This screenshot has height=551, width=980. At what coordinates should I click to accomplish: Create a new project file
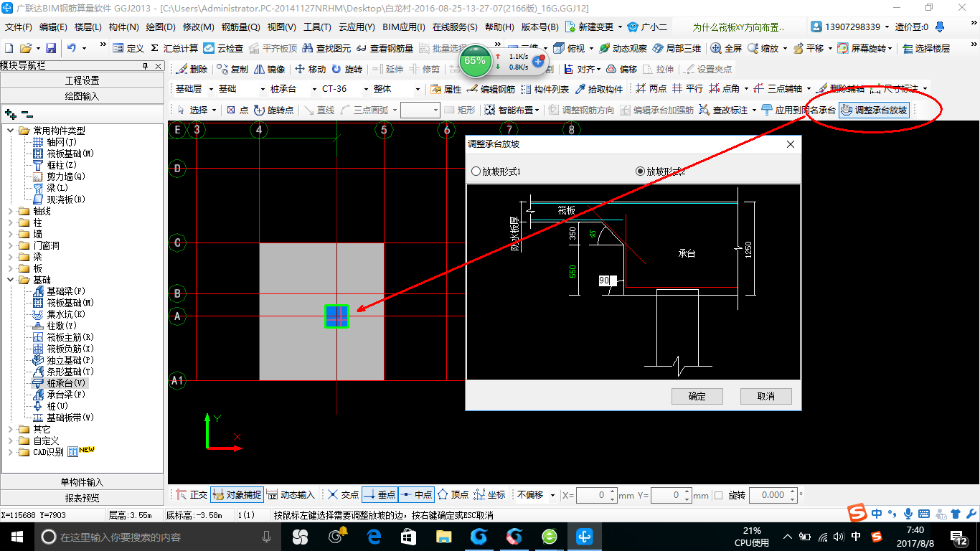(x=9, y=48)
